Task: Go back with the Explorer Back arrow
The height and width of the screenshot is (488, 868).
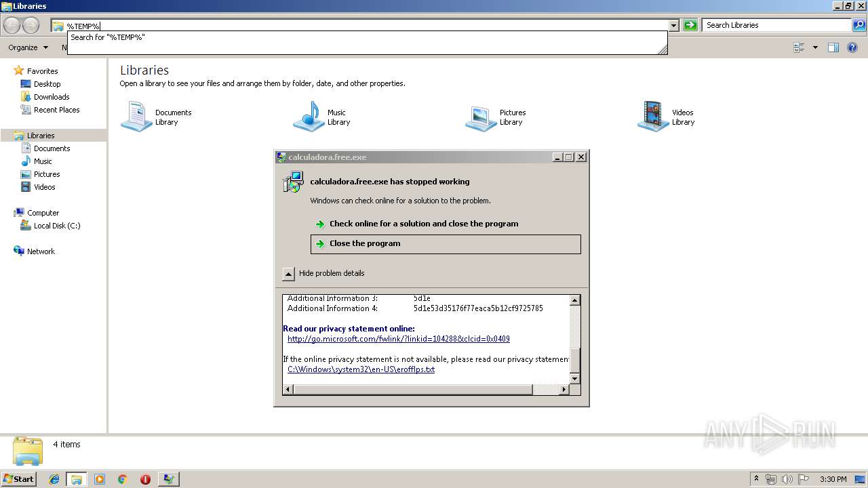Action: tap(12, 26)
